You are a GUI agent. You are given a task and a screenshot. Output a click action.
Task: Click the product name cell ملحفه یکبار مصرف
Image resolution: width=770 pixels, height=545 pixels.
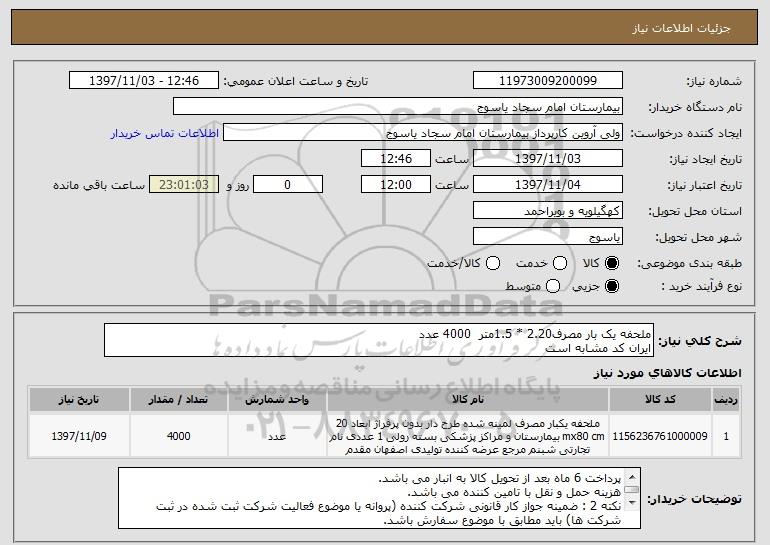[x=468, y=436]
